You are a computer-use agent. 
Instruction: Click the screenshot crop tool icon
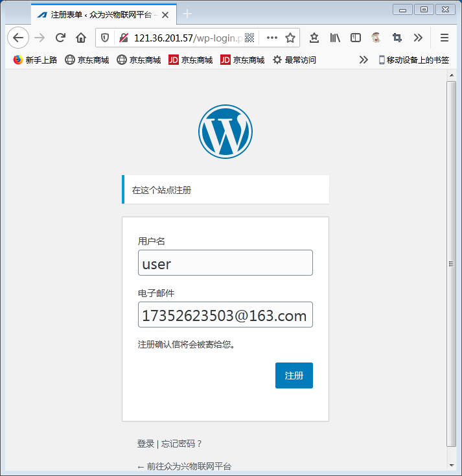coord(397,38)
